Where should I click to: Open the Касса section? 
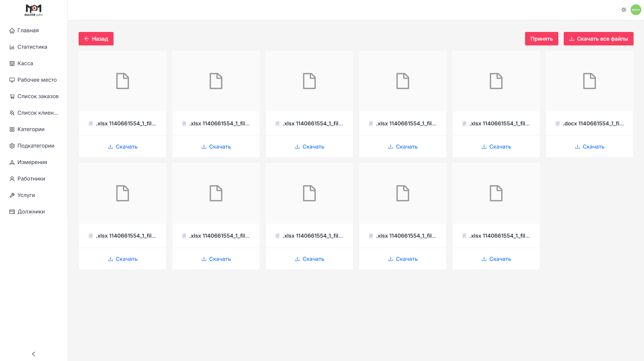click(x=25, y=64)
